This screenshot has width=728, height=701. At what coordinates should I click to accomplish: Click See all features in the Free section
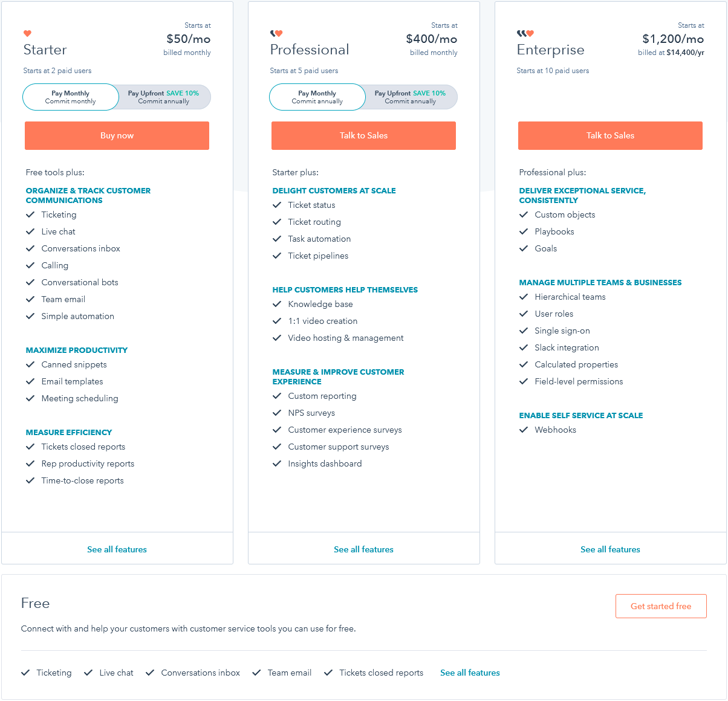point(470,673)
